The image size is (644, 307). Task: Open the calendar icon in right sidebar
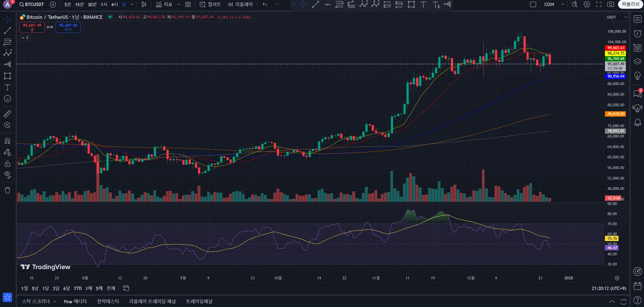pyautogui.click(x=638, y=286)
